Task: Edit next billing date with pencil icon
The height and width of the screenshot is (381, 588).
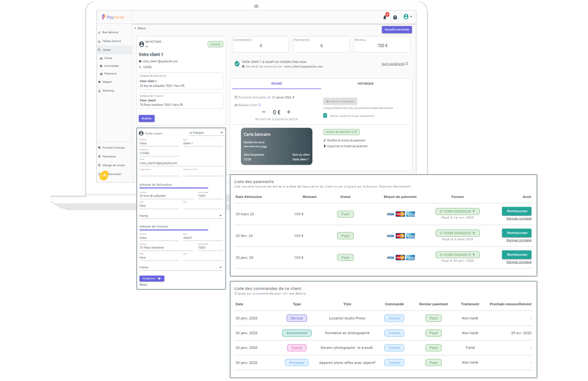Action: [x=294, y=97]
